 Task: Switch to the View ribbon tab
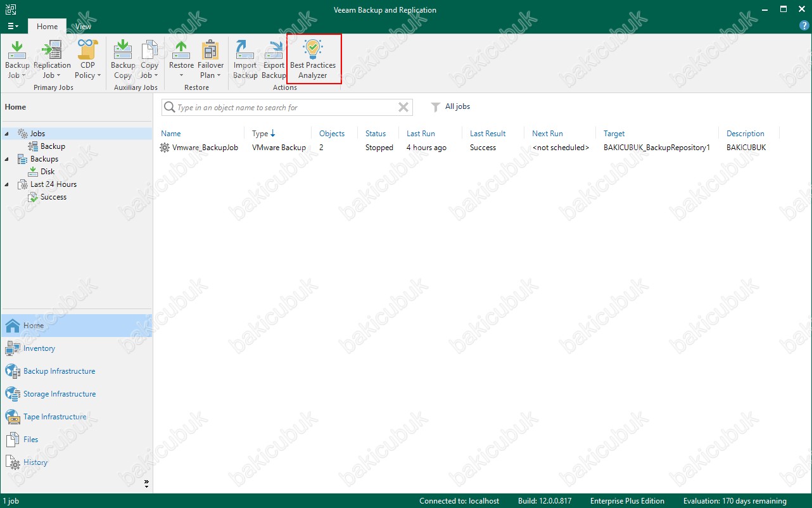click(x=83, y=27)
